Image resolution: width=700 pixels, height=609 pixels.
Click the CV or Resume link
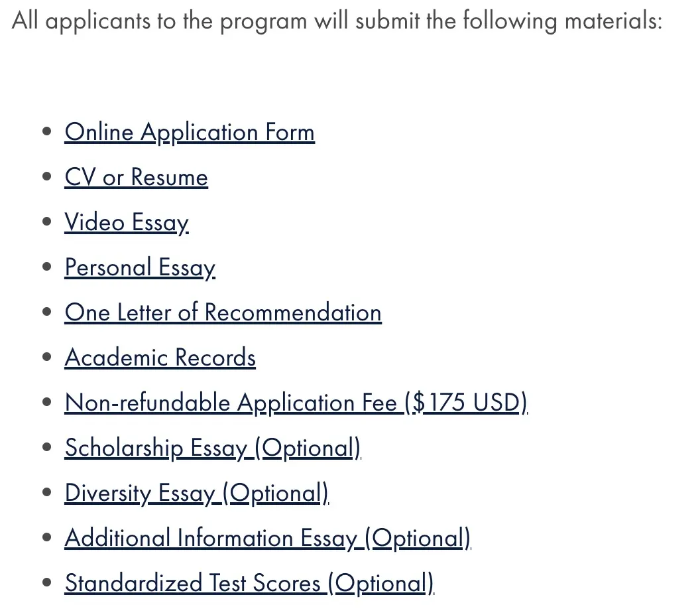tap(136, 177)
